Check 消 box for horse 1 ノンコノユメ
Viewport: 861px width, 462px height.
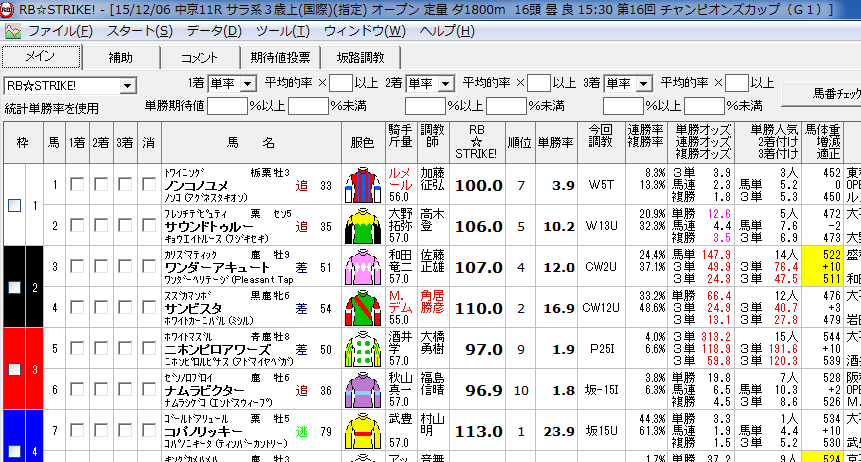pyautogui.click(x=149, y=185)
